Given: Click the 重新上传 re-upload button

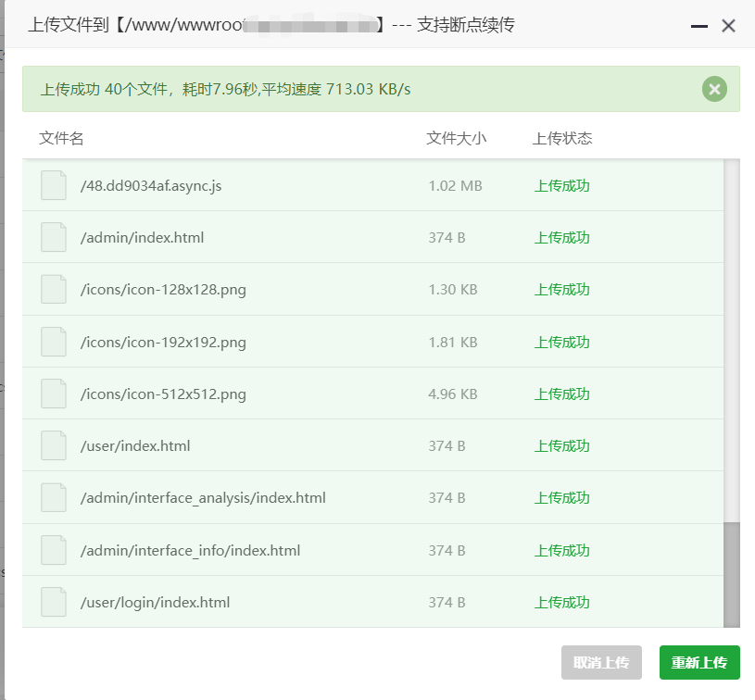Looking at the screenshot, I should click(x=699, y=663).
